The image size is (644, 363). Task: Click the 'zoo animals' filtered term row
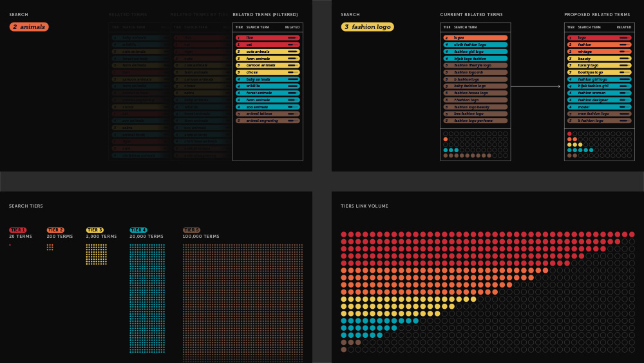point(267,107)
